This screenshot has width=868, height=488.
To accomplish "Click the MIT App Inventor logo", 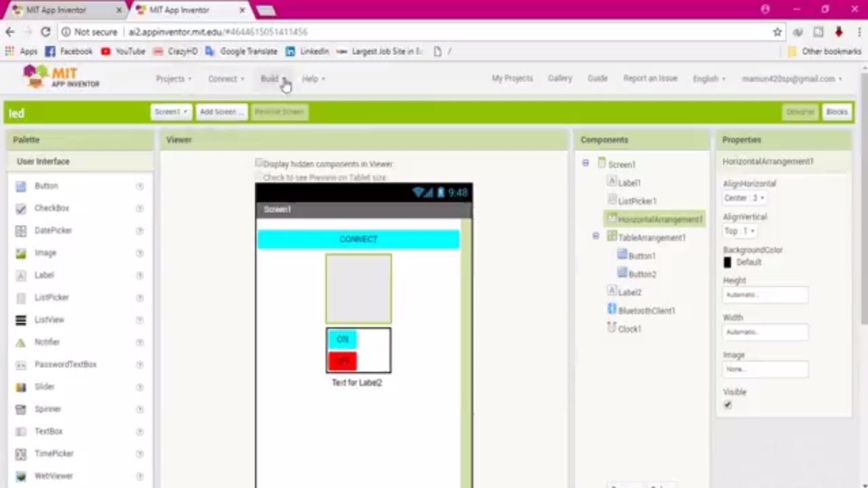I will coord(61,77).
